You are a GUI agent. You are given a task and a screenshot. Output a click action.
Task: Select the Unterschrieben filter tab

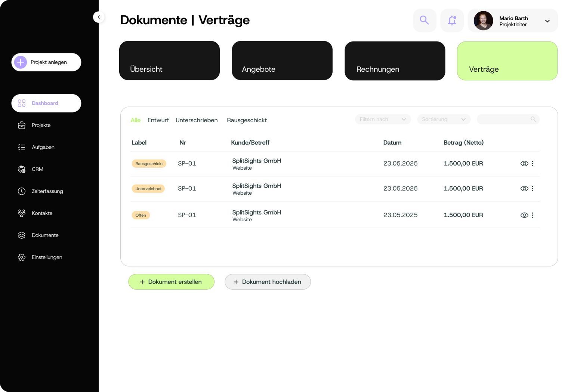click(197, 120)
